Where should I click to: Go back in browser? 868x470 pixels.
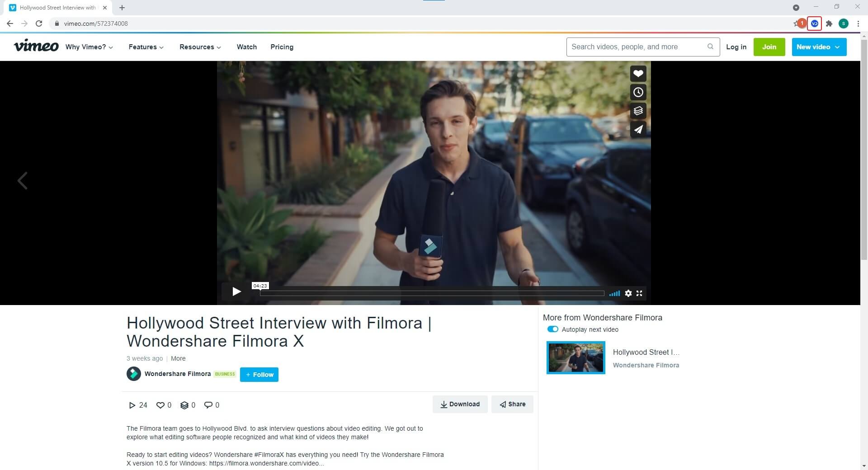pyautogui.click(x=10, y=23)
